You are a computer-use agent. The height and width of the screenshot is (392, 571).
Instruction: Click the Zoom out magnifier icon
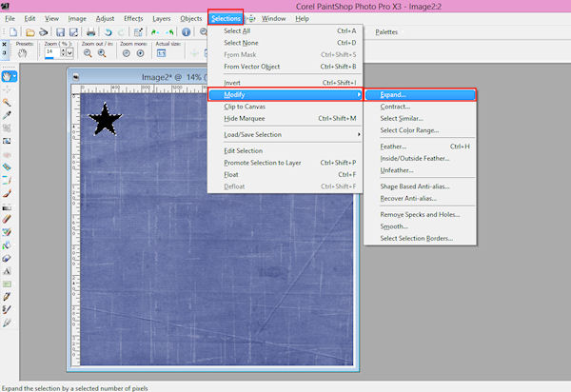point(88,53)
